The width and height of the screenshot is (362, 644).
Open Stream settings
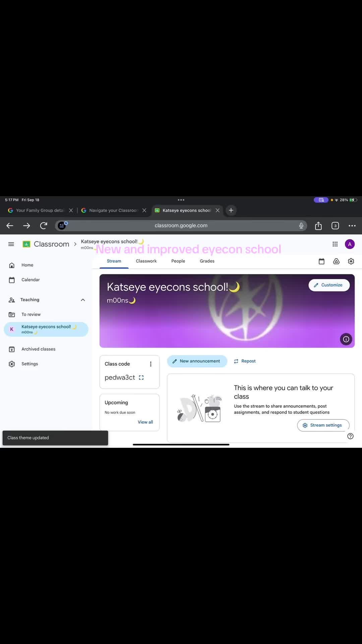(x=323, y=425)
